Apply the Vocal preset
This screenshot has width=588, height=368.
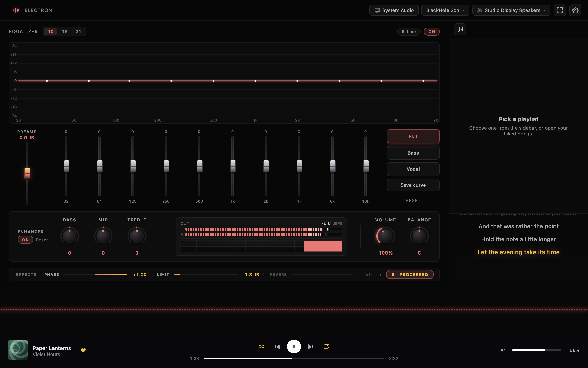click(413, 169)
